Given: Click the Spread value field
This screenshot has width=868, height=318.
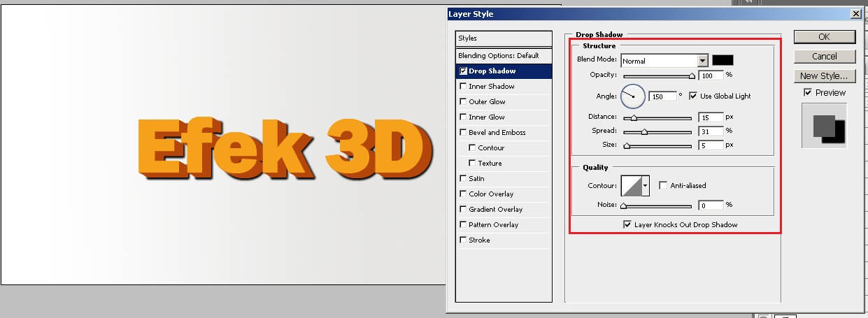Looking at the screenshot, I should [x=710, y=131].
